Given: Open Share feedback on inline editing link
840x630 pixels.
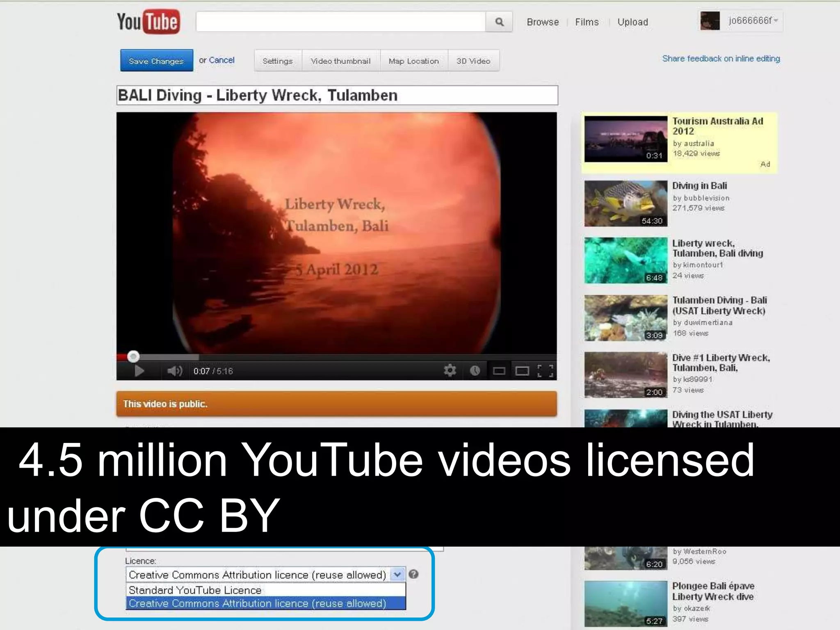Looking at the screenshot, I should pyautogui.click(x=721, y=59).
